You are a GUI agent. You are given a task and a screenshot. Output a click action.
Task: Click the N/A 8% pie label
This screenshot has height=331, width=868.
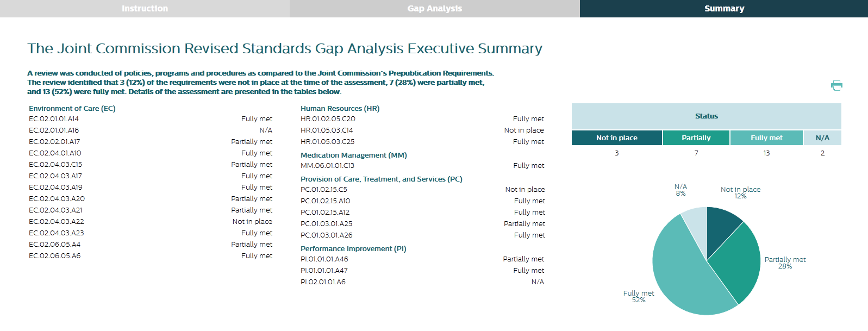pos(680,190)
